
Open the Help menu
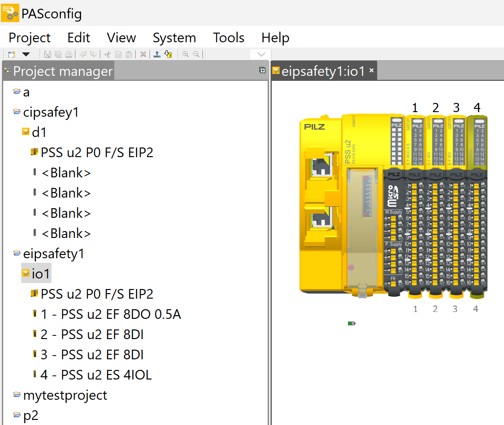(275, 38)
